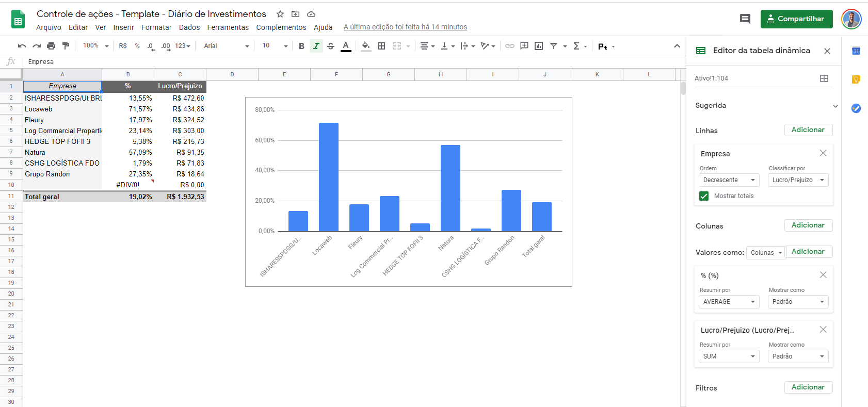Select the paint format tool
This screenshot has width=868, height=407.
[66, 46]
